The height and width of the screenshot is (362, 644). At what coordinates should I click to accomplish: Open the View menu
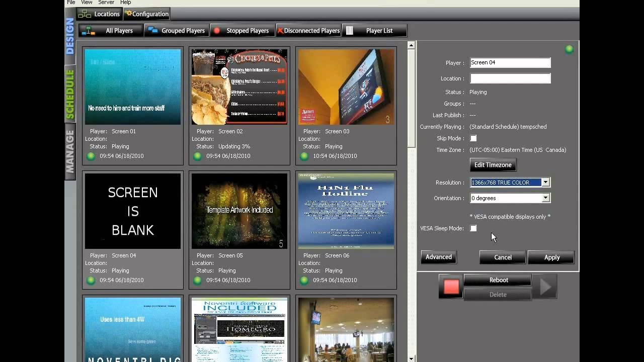click(87, 3)
